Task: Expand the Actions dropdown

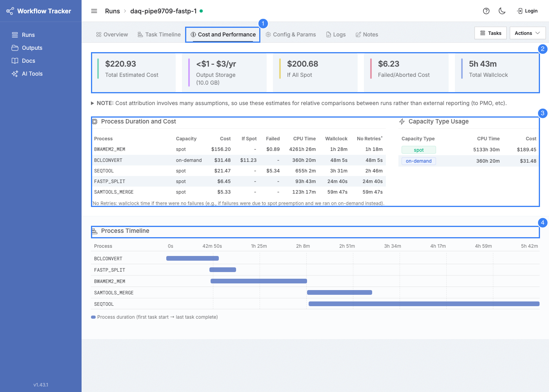Action: pyautogui.click(x=527, y=33)
